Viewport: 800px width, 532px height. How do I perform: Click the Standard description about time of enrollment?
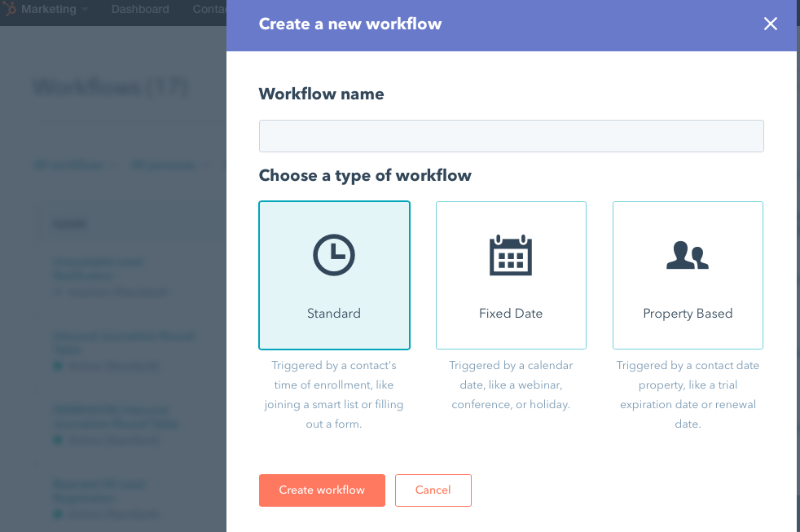(x=334, y=395)
